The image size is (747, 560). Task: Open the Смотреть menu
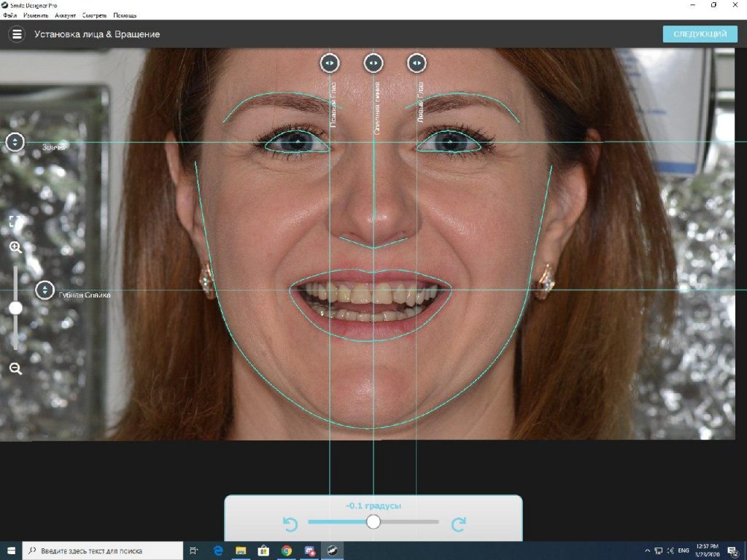point(95,15)
